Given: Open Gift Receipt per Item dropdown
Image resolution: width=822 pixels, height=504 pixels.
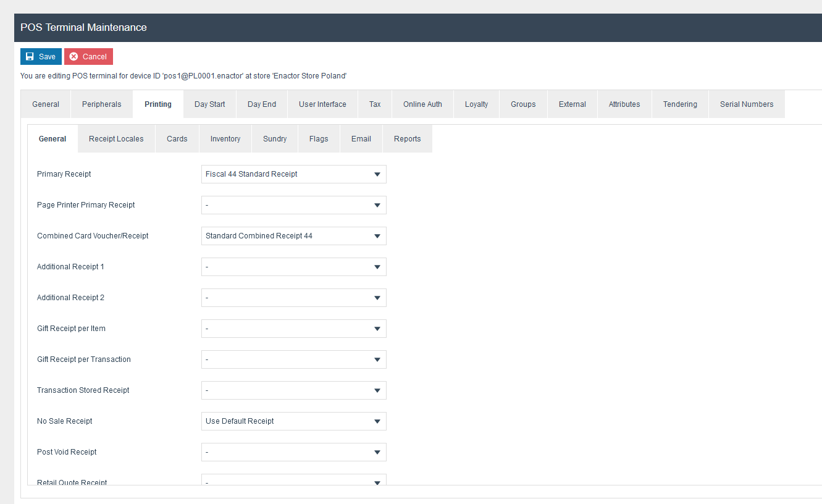Looking at the screenshot, I should point(293,329).
